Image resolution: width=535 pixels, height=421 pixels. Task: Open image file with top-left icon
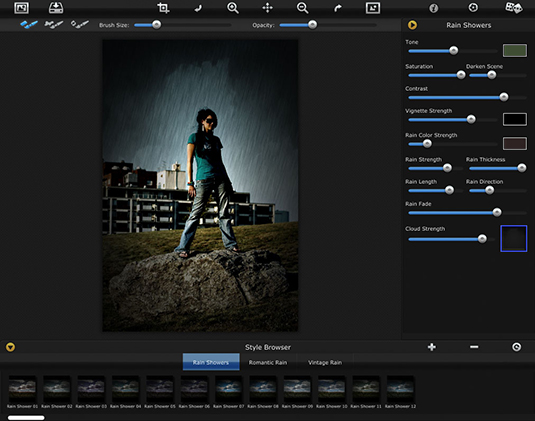(x=21, y=8)
